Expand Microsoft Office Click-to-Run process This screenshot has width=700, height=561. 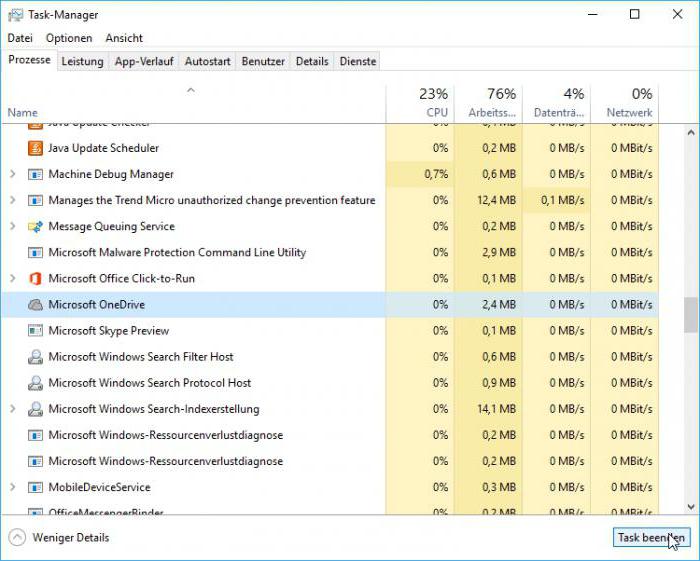13,278
